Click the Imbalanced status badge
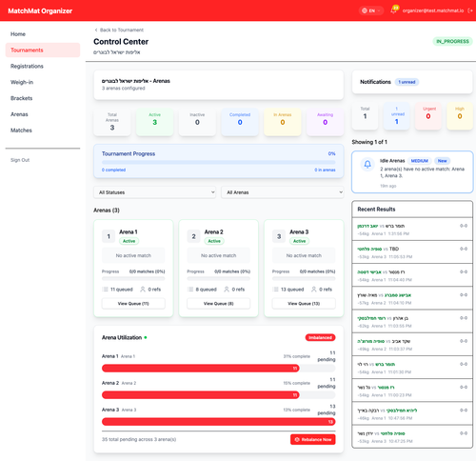Screen dimensions: 476x461 click(320, 337)
